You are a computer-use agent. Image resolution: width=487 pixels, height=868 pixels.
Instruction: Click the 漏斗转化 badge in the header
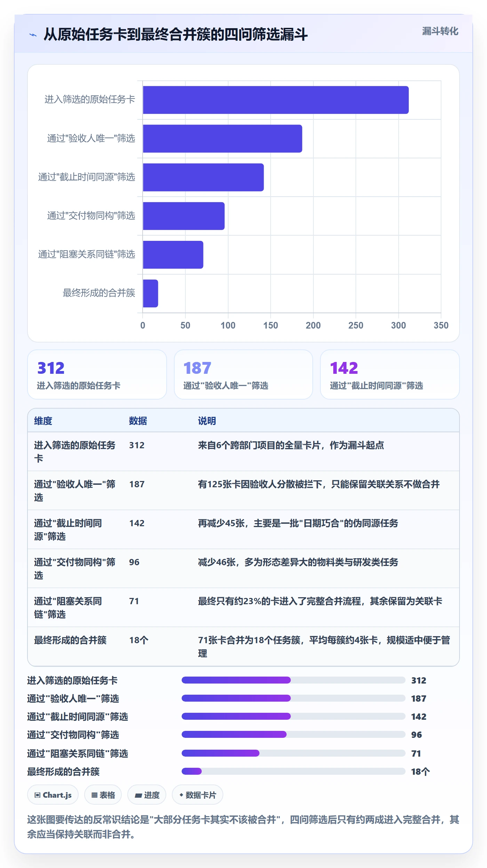440,31
